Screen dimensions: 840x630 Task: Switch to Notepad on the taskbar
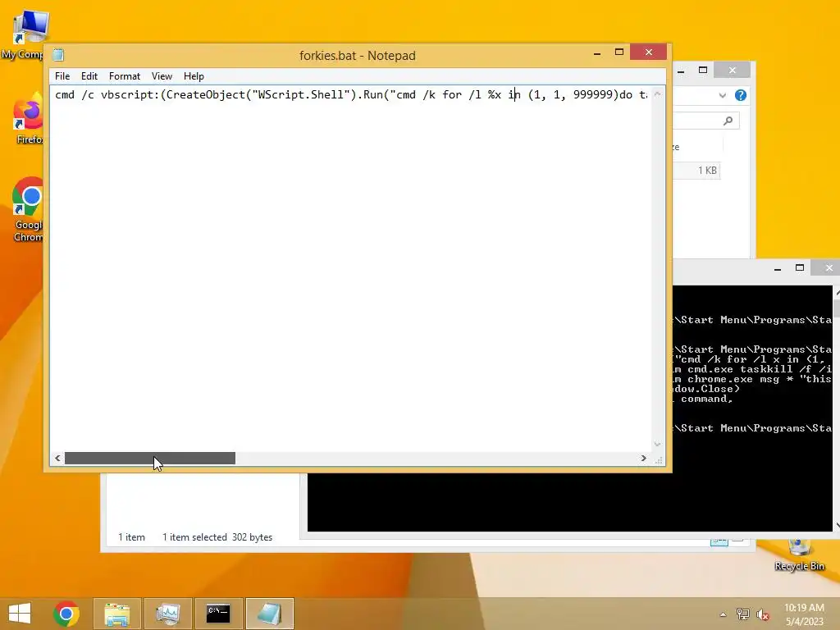269,614
